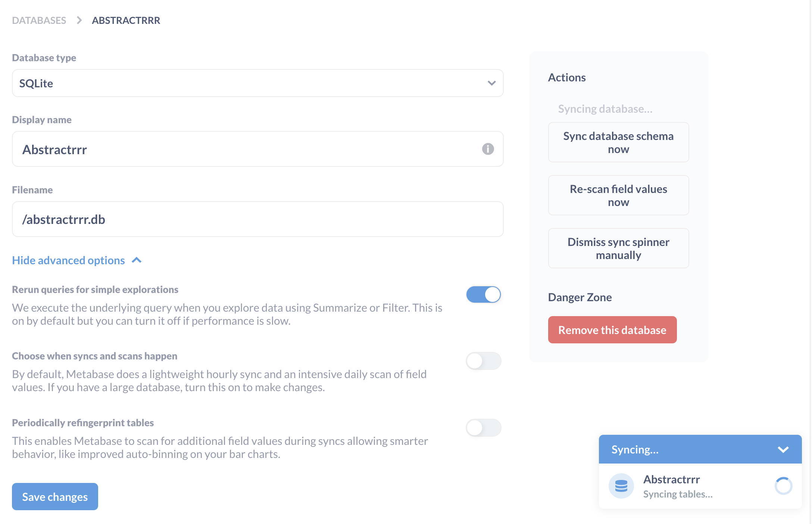Click the circular sync progress indicator
The image size is (812, 524).
click(x=784, y=486)
